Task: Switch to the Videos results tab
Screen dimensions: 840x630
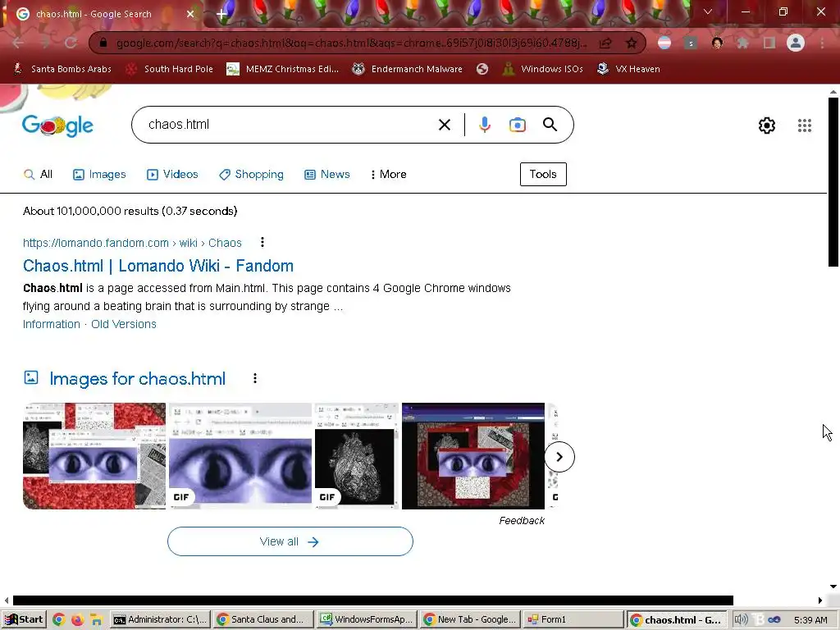Action: coord(172,174)
